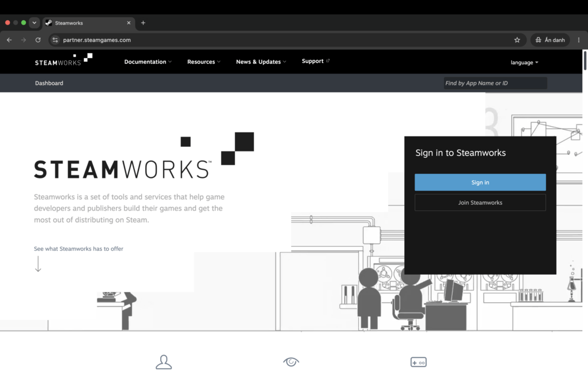
Task: Click the Steamworks logo in the header
Action: point(64,60)
